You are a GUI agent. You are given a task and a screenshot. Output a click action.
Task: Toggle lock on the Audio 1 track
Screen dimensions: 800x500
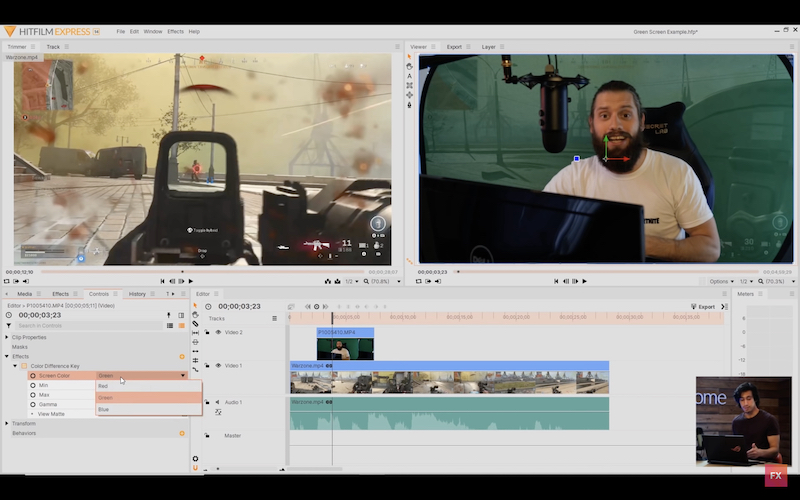tap(207, 402)
